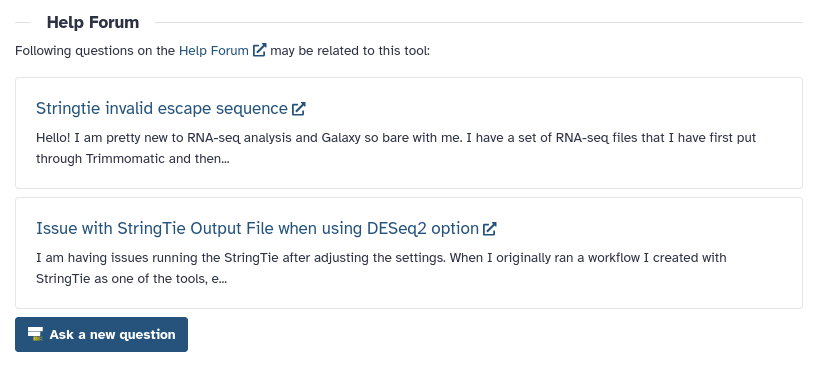
Task: Click excerpt starting 'I am having issues running'
Action: pos(381,268)
